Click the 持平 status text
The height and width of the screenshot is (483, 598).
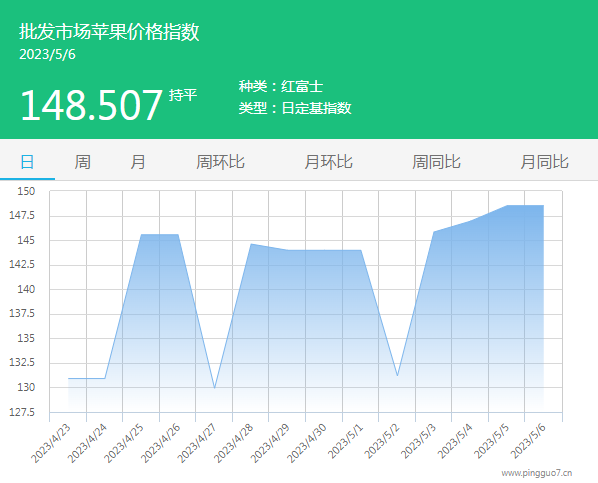tap(183, 95)
